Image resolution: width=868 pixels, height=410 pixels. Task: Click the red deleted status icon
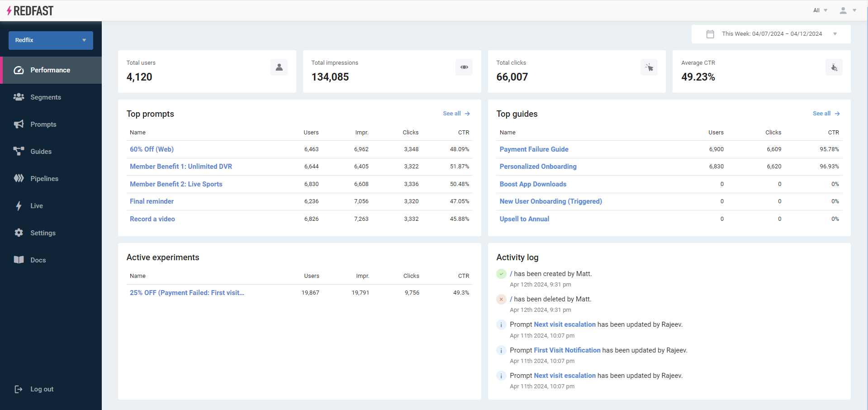coord(501,299)
